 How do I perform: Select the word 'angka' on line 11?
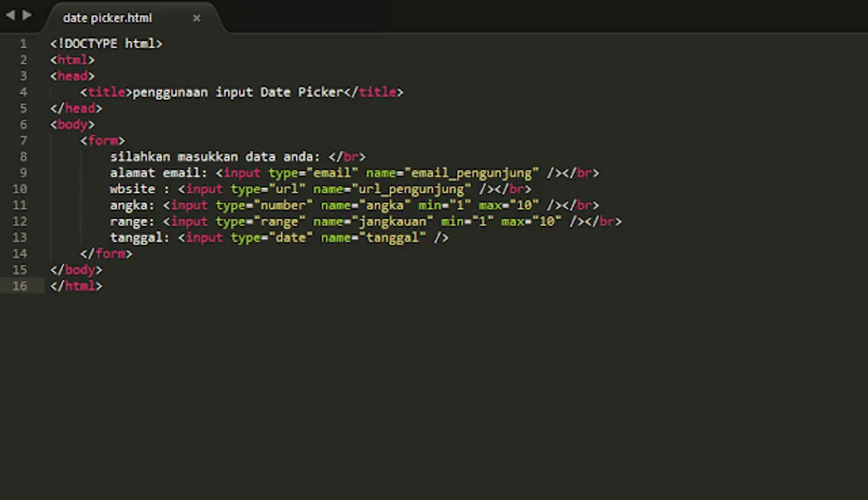130,204
